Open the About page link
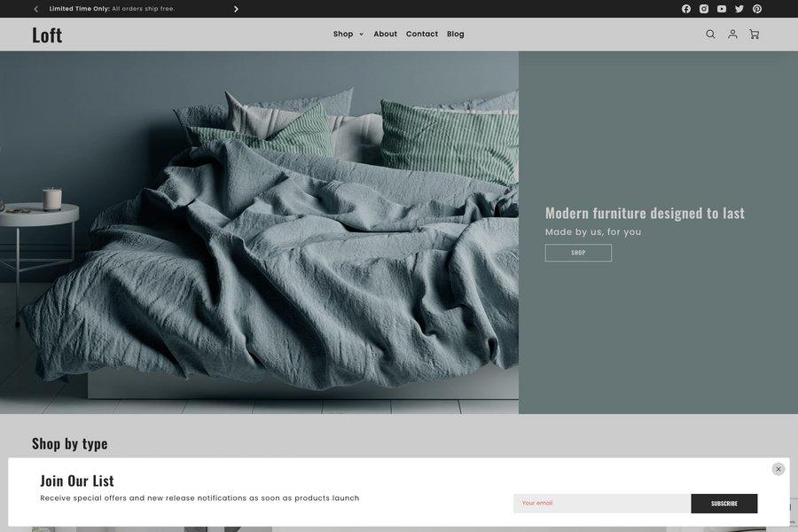The height and width of the screenshot is (532, 798). point(385,34)
